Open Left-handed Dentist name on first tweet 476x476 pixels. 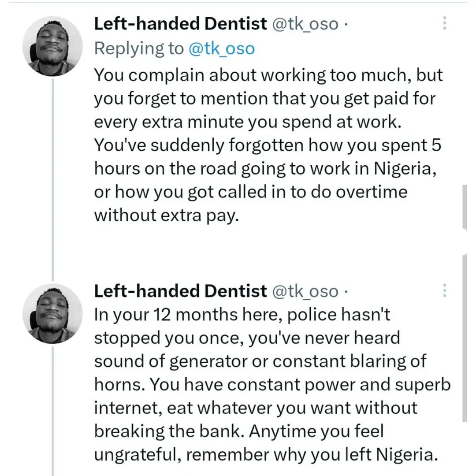[x=180, y=24]
